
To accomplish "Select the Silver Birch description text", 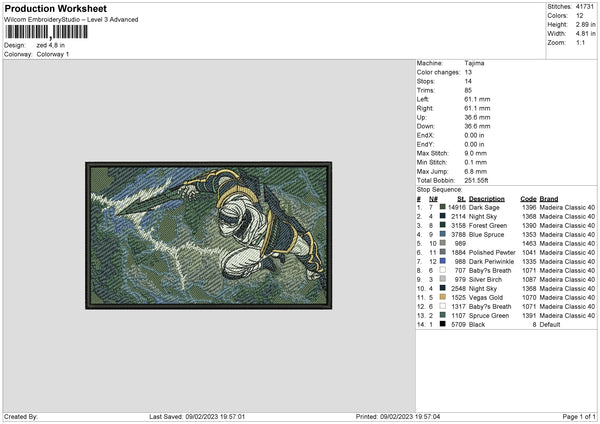I will 487,279.
